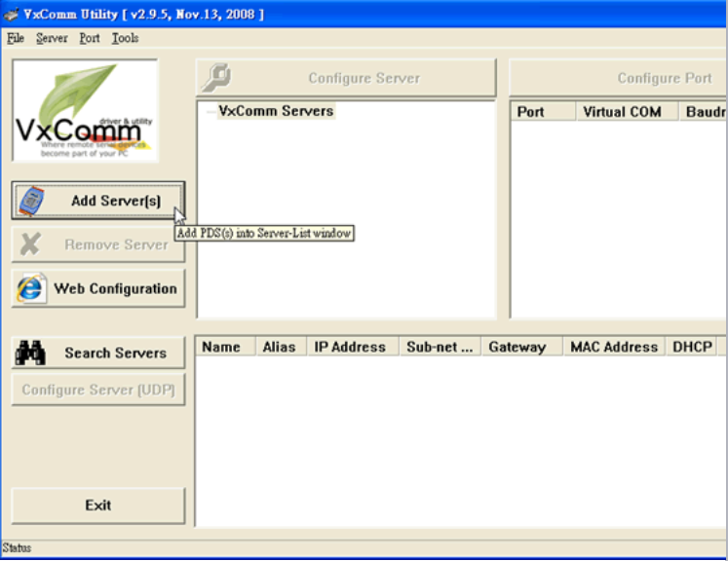
Task: Click the Virtual COM column header
Action: coord(628,112)
